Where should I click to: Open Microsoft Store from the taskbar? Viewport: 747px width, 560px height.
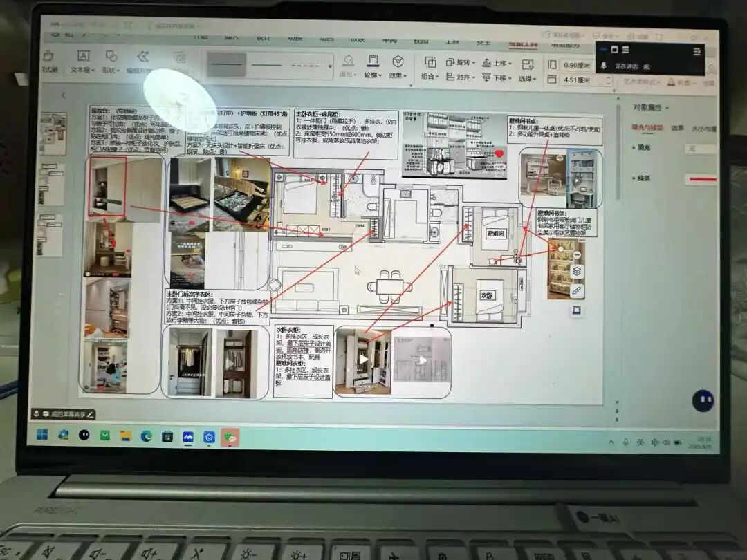pos(167,437)
